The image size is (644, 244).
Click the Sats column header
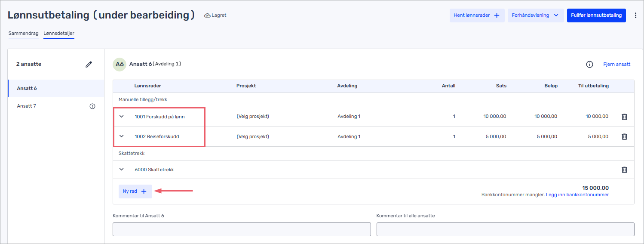501,86
